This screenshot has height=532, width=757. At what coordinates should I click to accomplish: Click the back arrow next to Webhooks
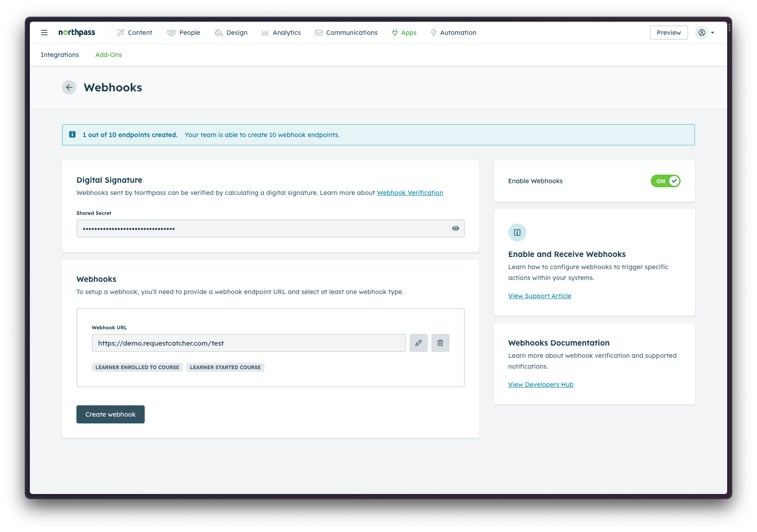tap(69, 87)
